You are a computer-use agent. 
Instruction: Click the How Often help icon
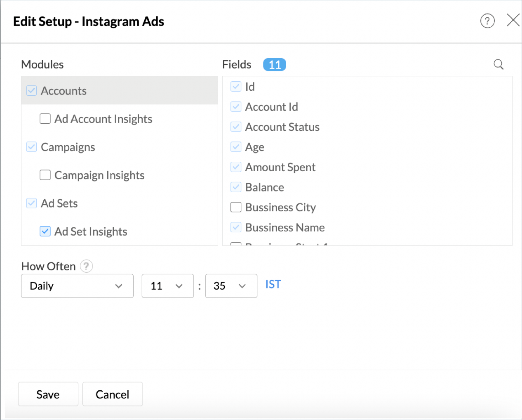(x=86, y=266)
